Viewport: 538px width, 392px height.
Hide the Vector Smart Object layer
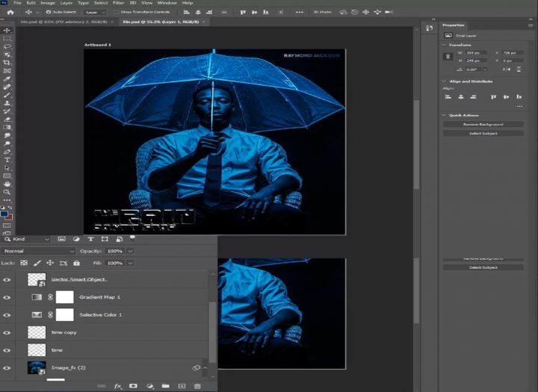pyautogui.click(x=7, y=279)
